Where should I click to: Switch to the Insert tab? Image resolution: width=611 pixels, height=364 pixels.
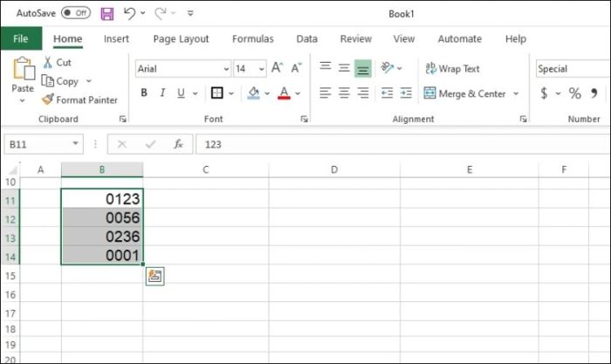click(x=116, y=39)
